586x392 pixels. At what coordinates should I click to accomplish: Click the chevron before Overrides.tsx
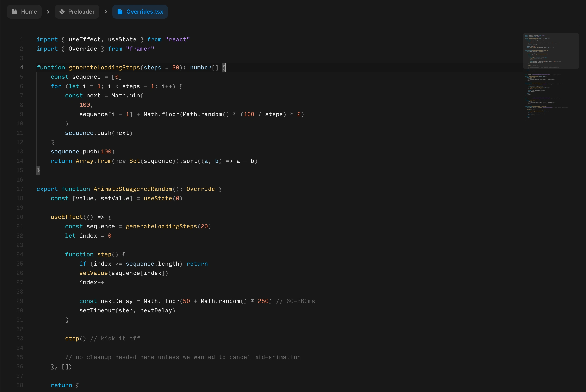(x=106, y=11)
